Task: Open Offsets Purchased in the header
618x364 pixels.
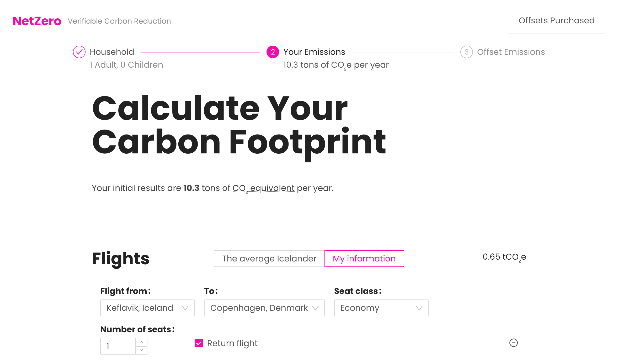Action: tap(557, 20)
